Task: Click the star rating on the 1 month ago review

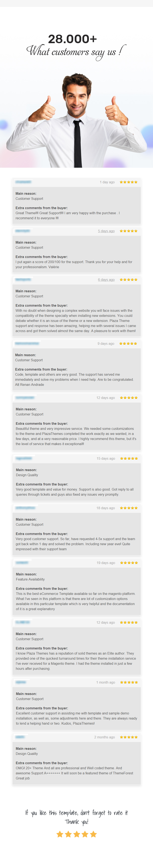Action: tap(129, 682)
